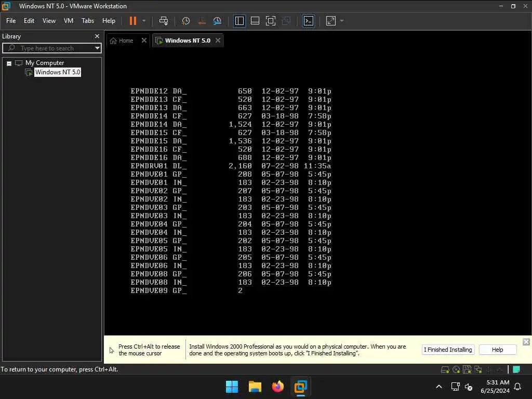The image size is (532, 399).
Task: Close the Windows NT 5.0 tab
Action: 218,41
